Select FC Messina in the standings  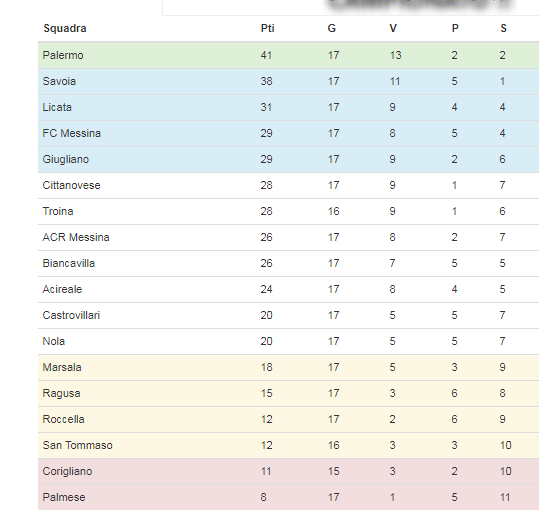[x=72, y=133]
